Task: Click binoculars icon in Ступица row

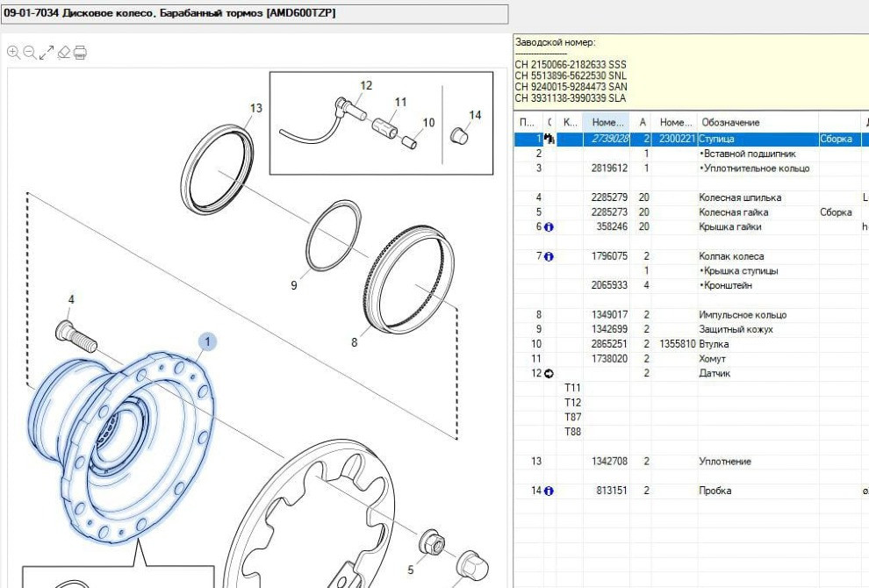Action: coord(549,140)
